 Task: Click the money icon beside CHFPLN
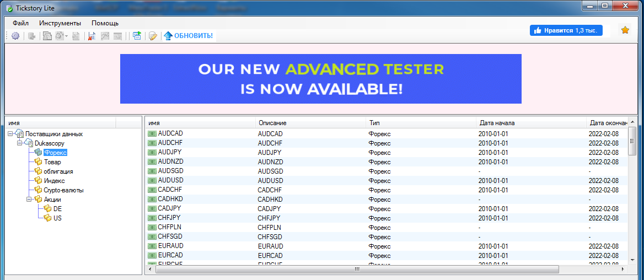[x=152, y=227]
